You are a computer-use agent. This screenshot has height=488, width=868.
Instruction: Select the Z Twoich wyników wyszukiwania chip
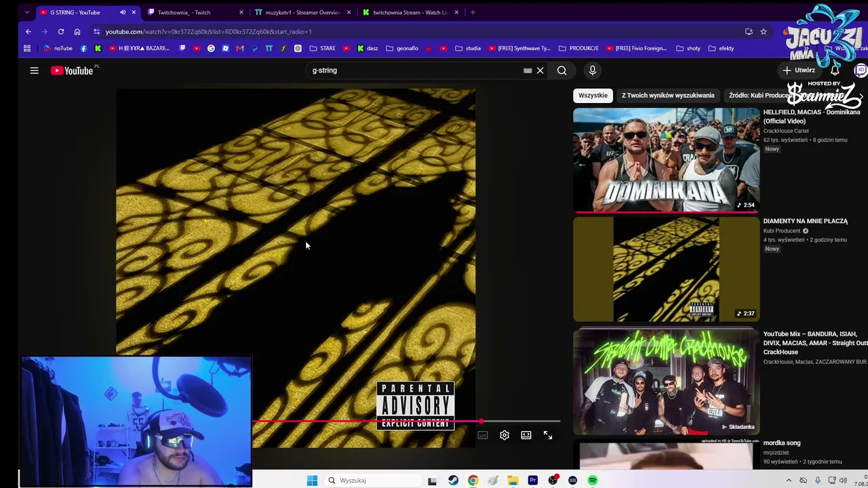click(668, 96)
